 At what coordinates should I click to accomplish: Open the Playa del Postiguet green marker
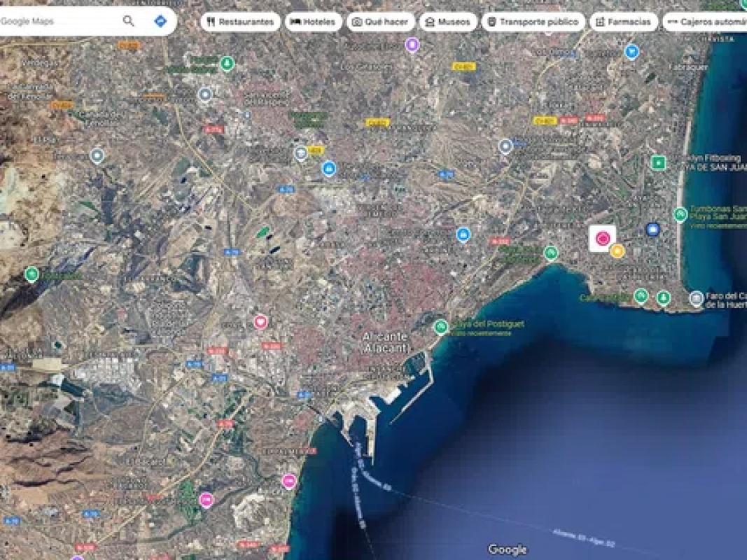(440, 326)
